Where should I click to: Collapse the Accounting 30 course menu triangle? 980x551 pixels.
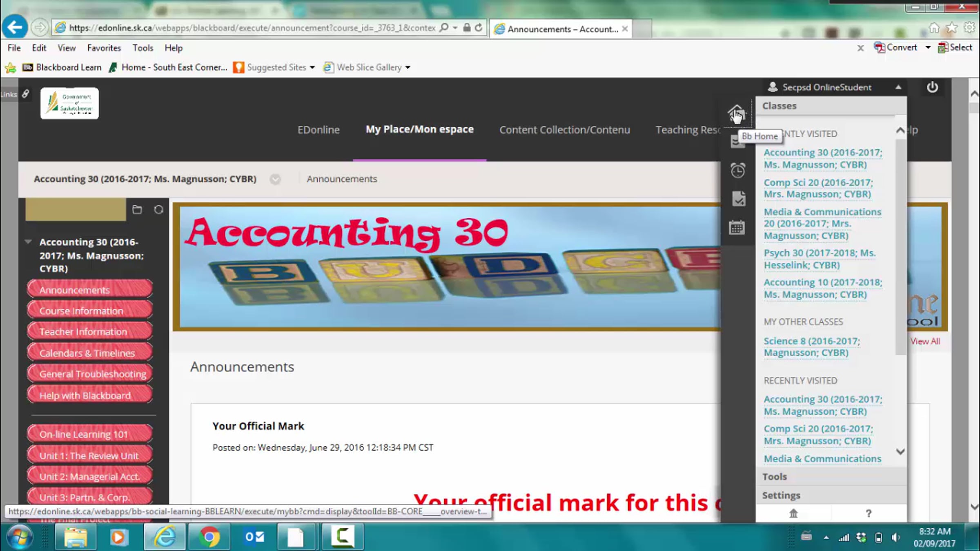[x=28, y=242]
